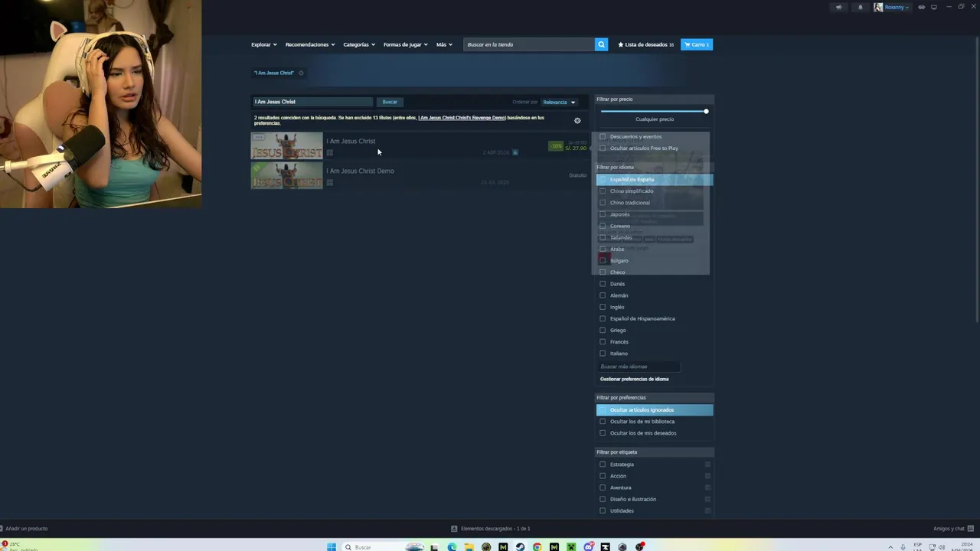The width and height of the screenshot is (980, 551).
Task: Check the Inglés language filter
Action: (x=603, y=307)
